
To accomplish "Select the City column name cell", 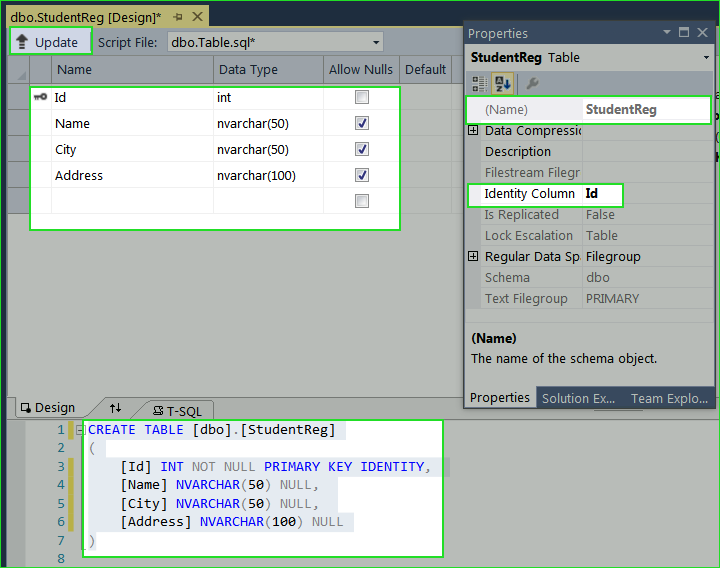I will pyautogui.click(x=132, y=149).
